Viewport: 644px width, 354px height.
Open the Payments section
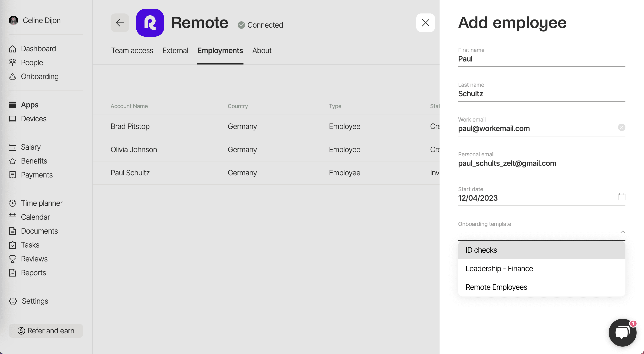[x=36, y=175]
